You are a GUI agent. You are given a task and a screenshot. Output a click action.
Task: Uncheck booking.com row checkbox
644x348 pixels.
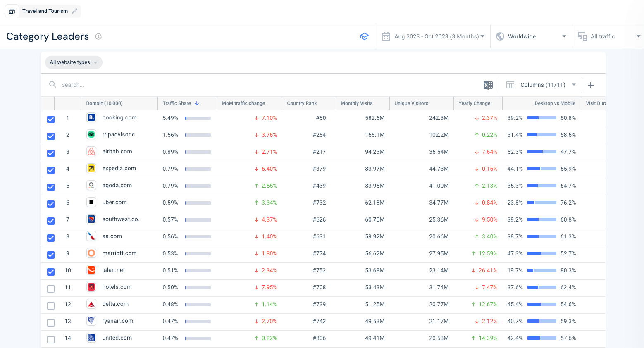51,119
